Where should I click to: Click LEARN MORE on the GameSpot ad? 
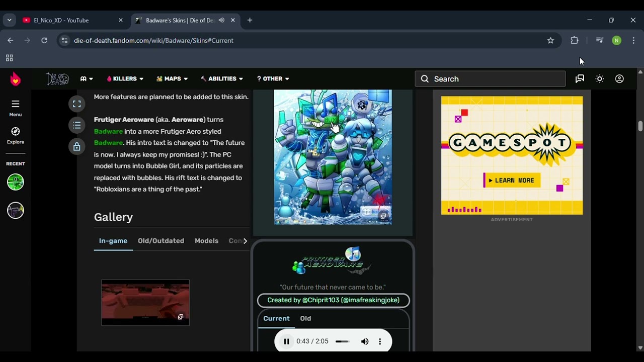point(512,180)
